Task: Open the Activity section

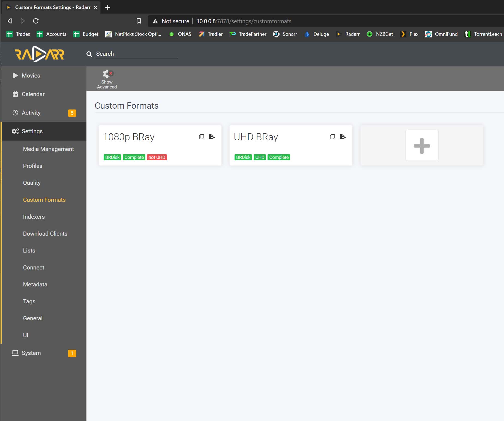Action: click(x=31, y=112)
